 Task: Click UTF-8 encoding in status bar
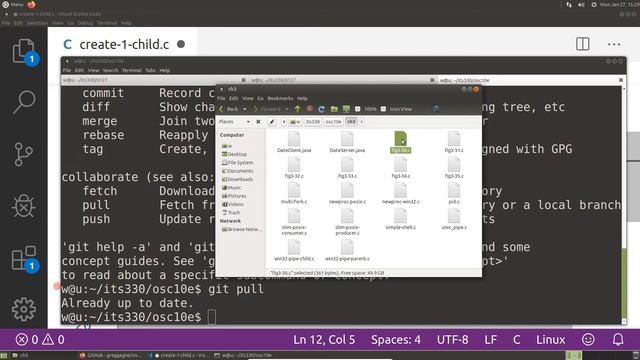click(x=453, y=340)
